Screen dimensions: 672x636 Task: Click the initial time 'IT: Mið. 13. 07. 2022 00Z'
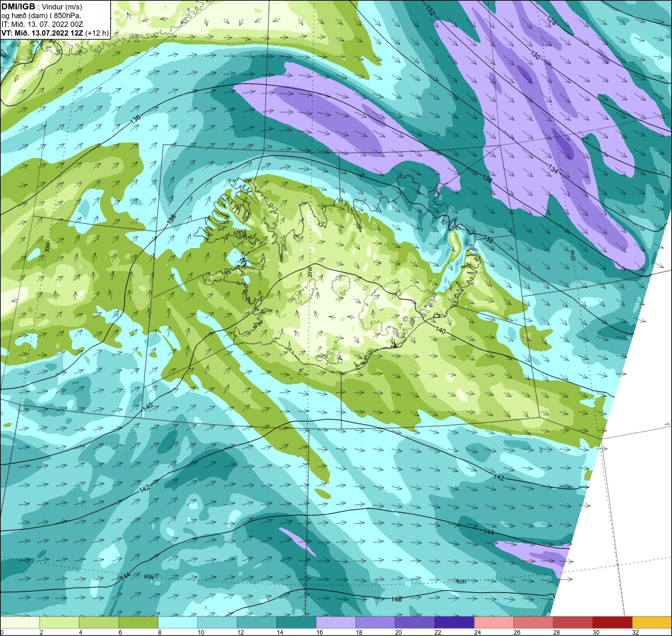42,24
